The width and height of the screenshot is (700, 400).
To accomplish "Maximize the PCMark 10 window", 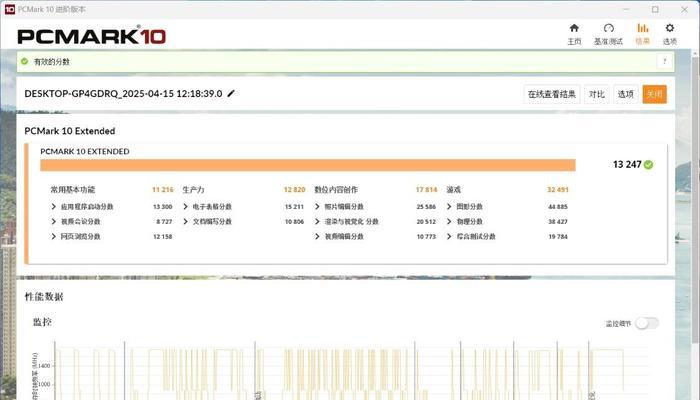I will tap(655, 9).
